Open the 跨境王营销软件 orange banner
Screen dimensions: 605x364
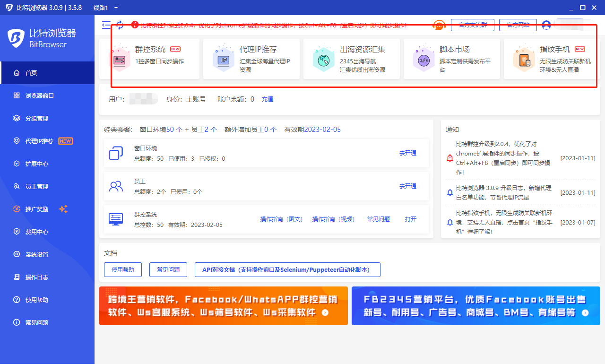[x=224, y=306]
